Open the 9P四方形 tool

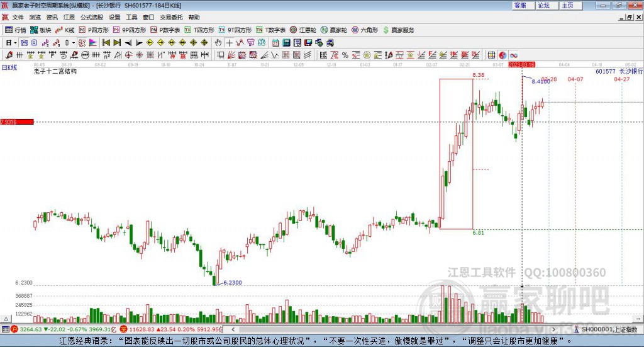click(130, 30)
